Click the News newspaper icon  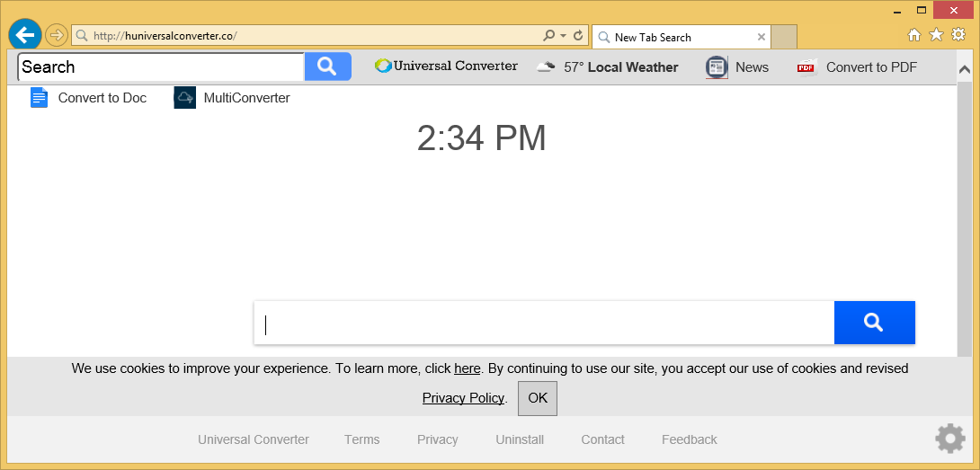tap(717, 67)
